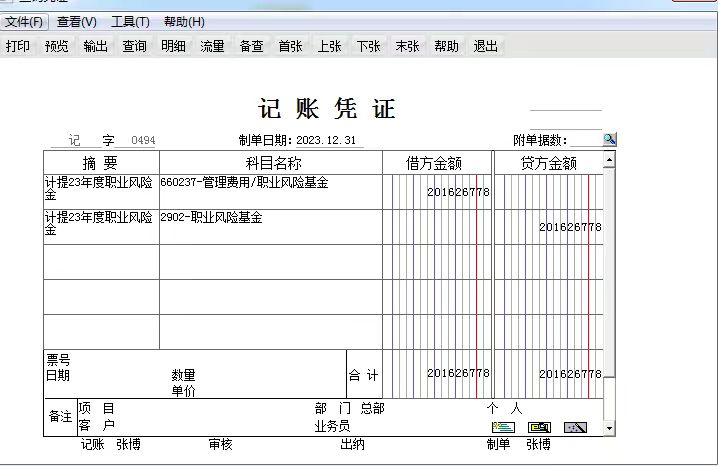The image size is (718, 466).
Task: Click the magnifier icon beside 附单据数
Action: tap(609, 140)
